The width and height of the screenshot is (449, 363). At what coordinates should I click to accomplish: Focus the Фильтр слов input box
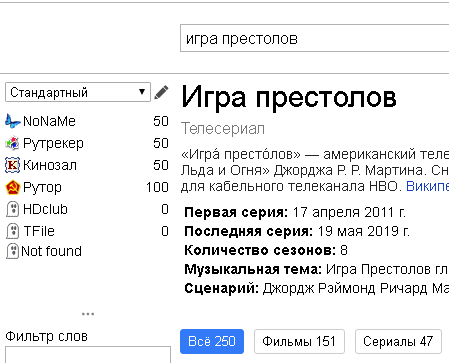pyautogui.click(x=88, y=355)
